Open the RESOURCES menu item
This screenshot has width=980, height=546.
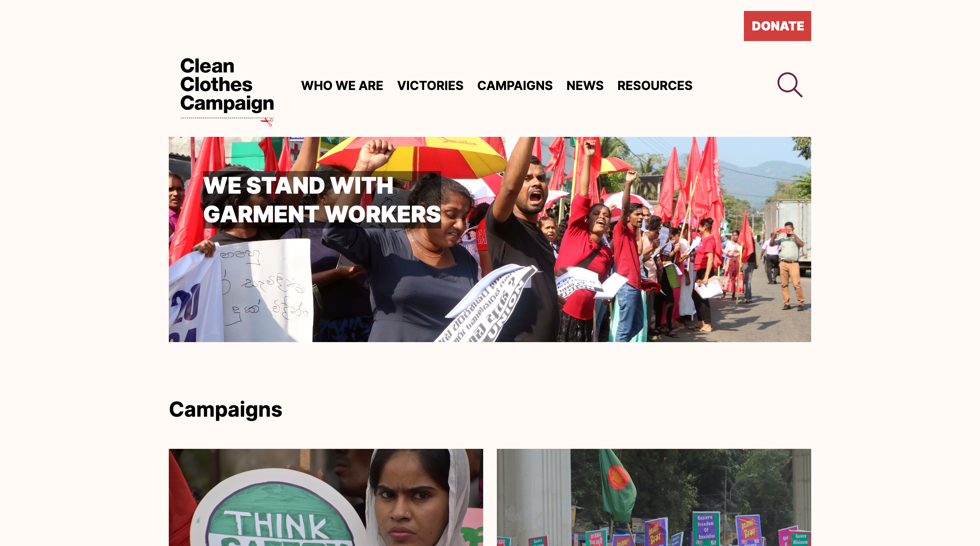(x=655, y=86)
